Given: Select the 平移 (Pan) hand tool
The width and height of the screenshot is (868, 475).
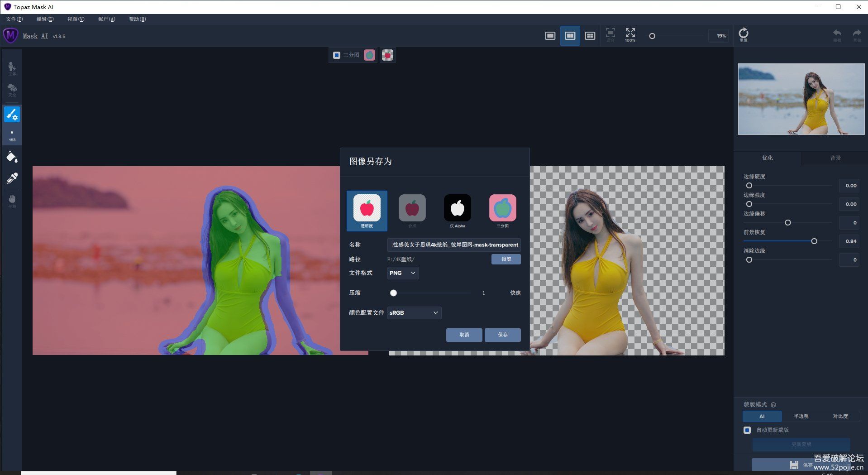Looking at the screenshot, I should (12, 199).
